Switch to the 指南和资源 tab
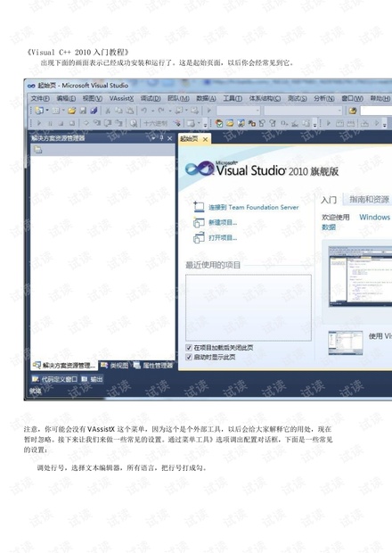This screenshot has width=392, height=553. tap(369, 200)
